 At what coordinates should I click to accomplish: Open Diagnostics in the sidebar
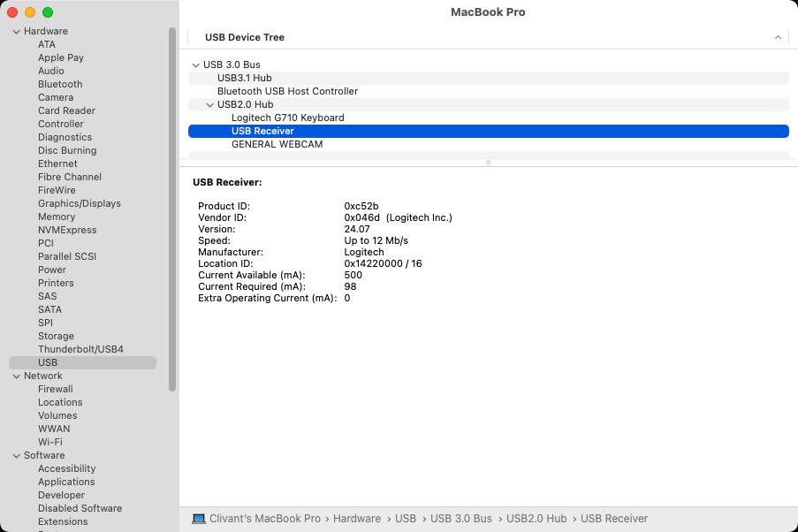65,137
